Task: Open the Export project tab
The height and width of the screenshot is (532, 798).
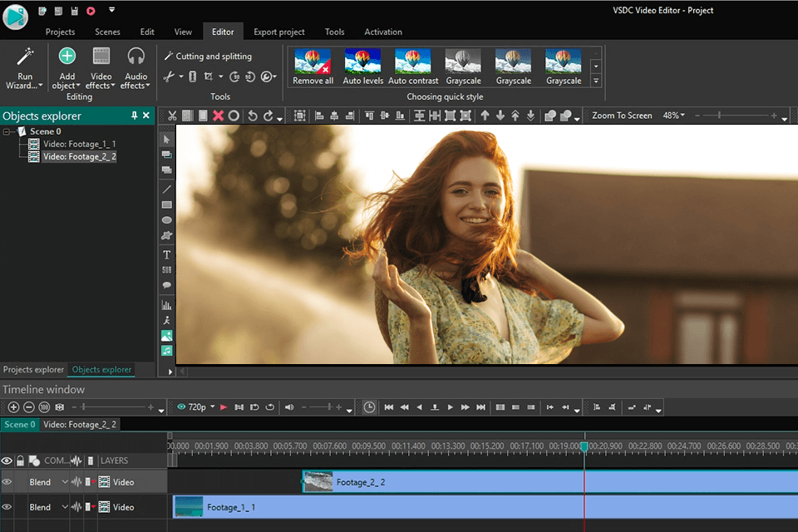Action: tap(279, 32)
